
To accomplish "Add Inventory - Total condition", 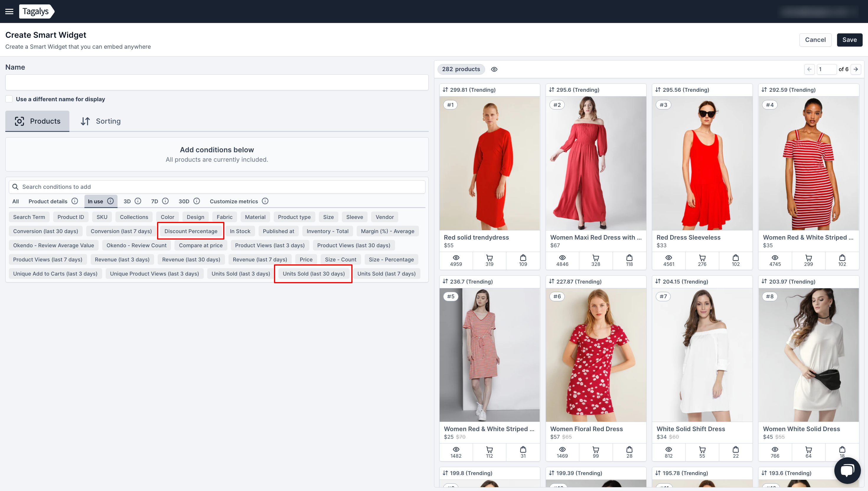I will coord(327,231).
